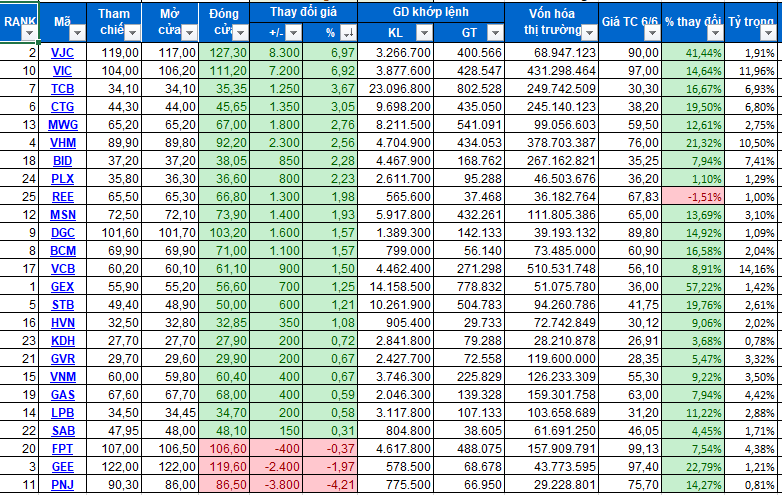Image resolution: width=782 pixels, height=495 pixels.
Task: Open the BCM stock link
Action: (63, 251)
